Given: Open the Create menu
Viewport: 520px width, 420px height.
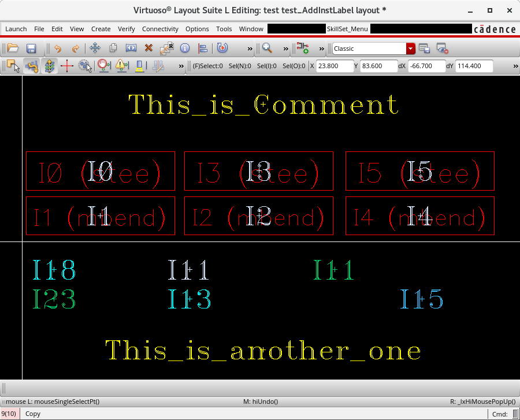Looking at the screenshot, I should pos(101,29).
